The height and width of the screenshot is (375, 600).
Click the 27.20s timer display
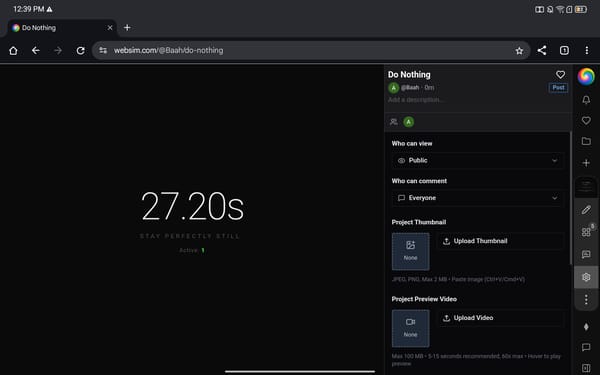click(x=192, y=207)
